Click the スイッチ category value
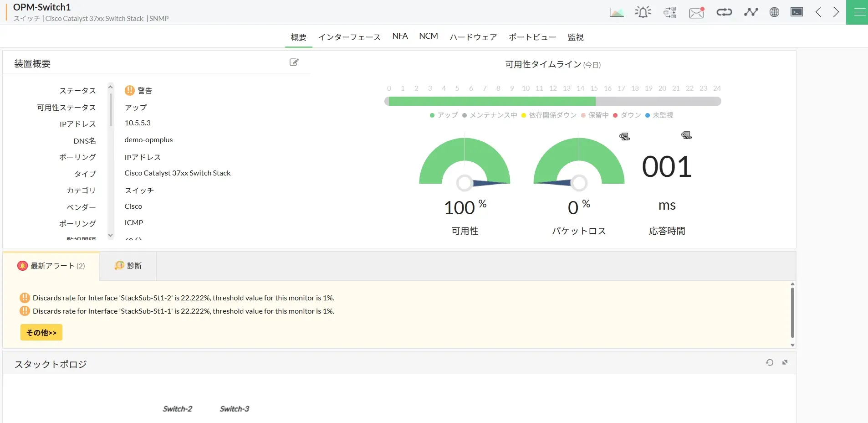Image resolution: width=868 pixels, height=423 pixels. click(139, 190)
